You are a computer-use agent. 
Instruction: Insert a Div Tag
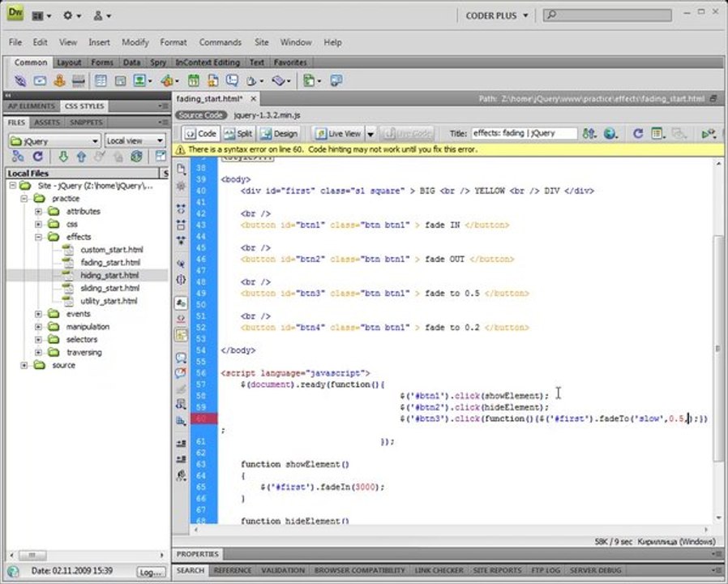pos(120,81)
